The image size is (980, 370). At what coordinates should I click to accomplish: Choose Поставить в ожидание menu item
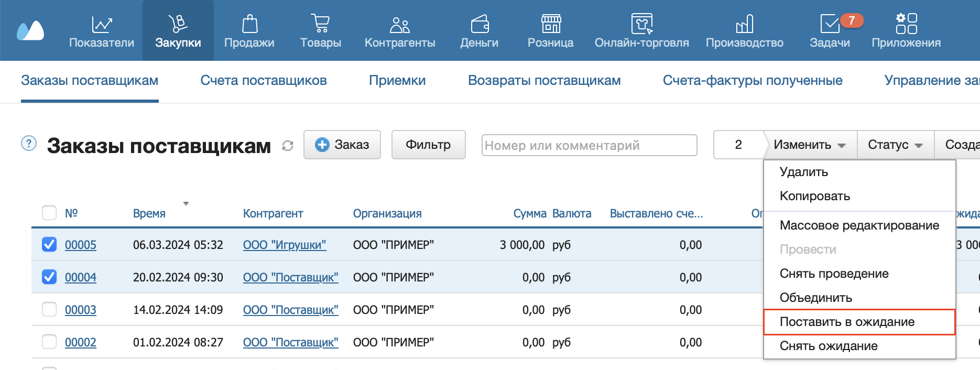pyautogui.click(x=859, y=322)
